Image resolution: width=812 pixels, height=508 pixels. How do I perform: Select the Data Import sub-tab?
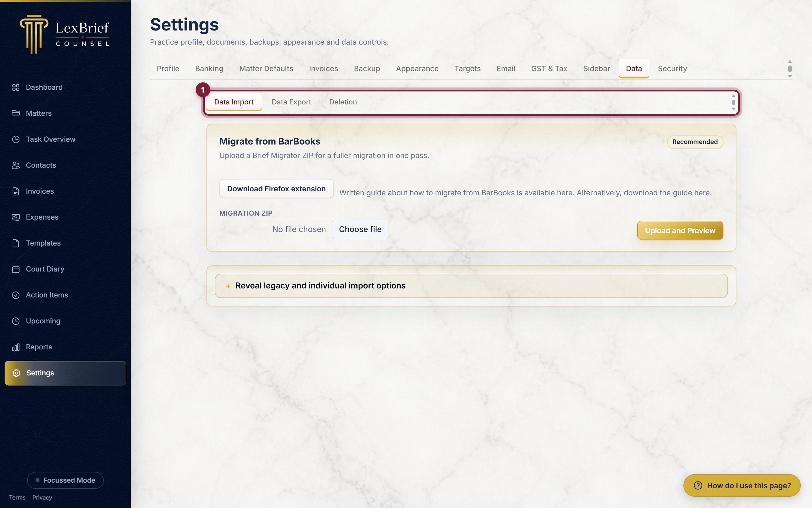click(x=234, y=102)
